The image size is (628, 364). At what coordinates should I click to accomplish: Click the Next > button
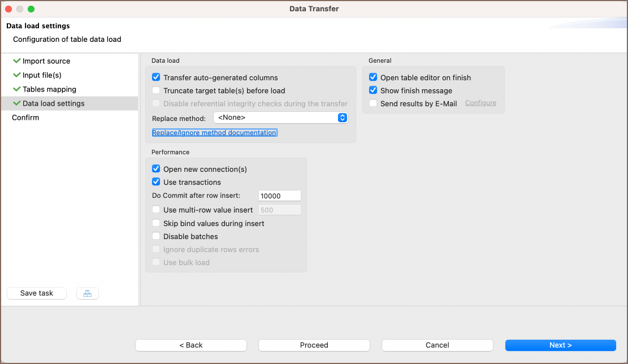[560, 345]
